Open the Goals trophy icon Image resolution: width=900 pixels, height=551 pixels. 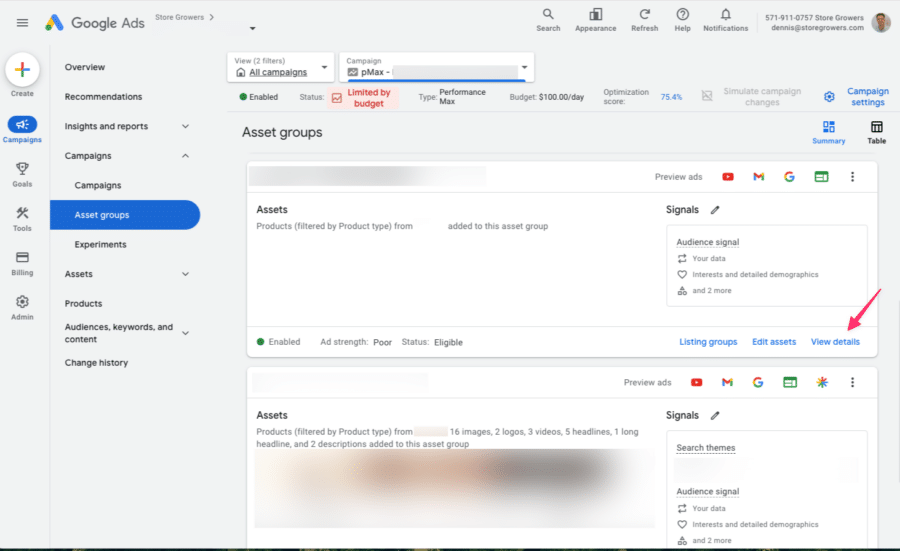pyautogui.click(x=22, y=169)
